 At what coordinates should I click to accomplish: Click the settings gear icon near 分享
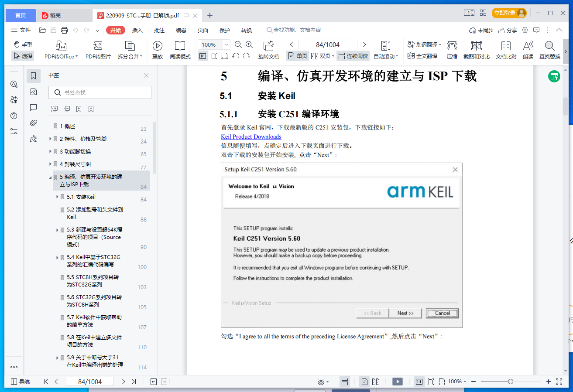click(x=525, y=30)
